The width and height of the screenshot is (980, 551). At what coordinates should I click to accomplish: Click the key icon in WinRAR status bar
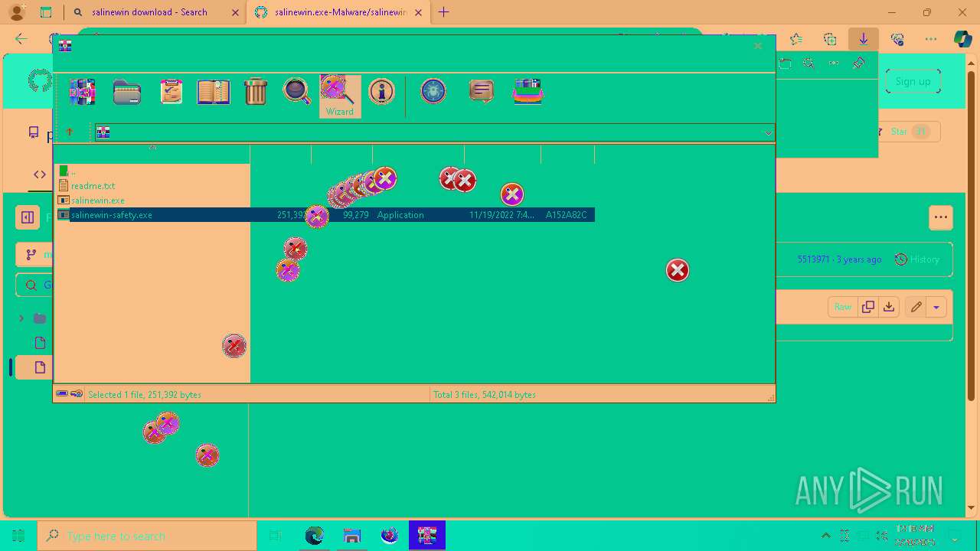(77, 394)
